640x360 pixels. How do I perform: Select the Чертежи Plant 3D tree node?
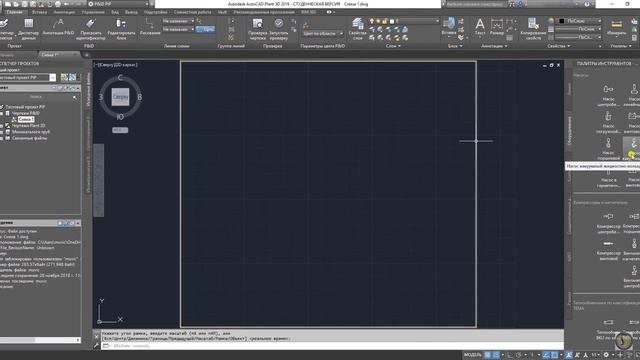[x=28, y=126]
